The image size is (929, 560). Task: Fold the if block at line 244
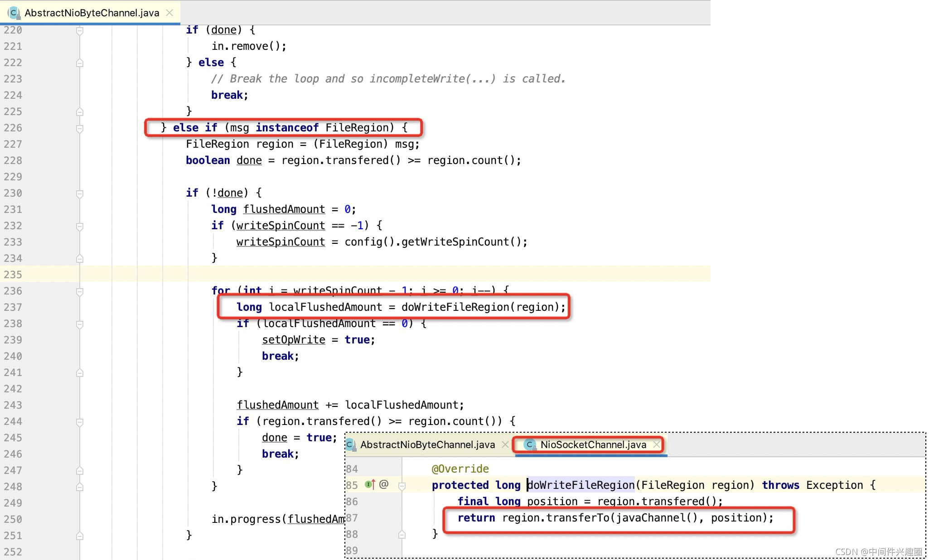pyautogui.click(x=80, y=422)
